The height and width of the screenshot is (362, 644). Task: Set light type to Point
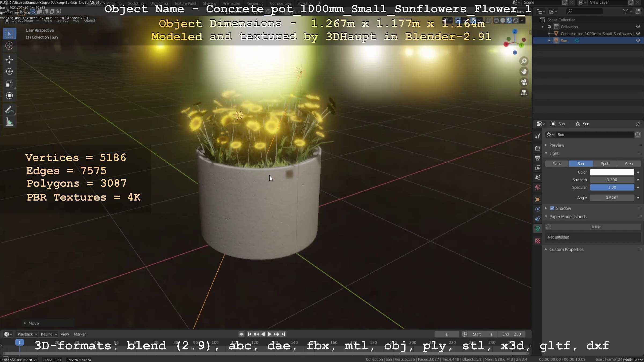(557, 164)
